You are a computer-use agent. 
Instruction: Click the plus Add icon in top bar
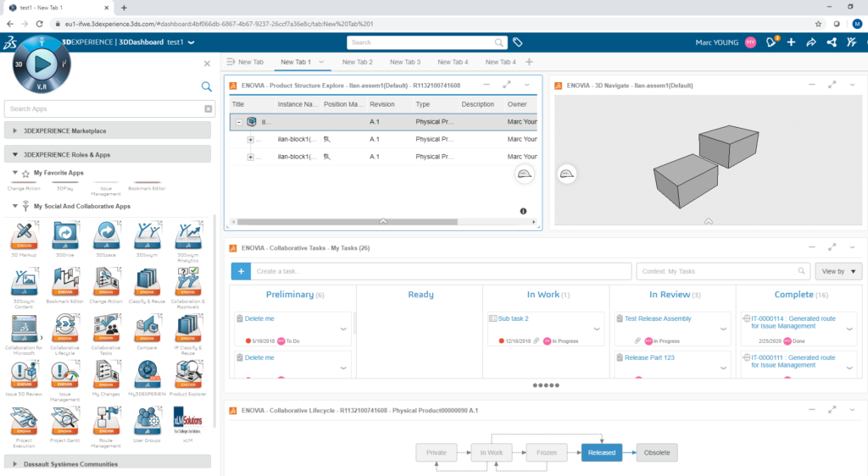[791, 42]
